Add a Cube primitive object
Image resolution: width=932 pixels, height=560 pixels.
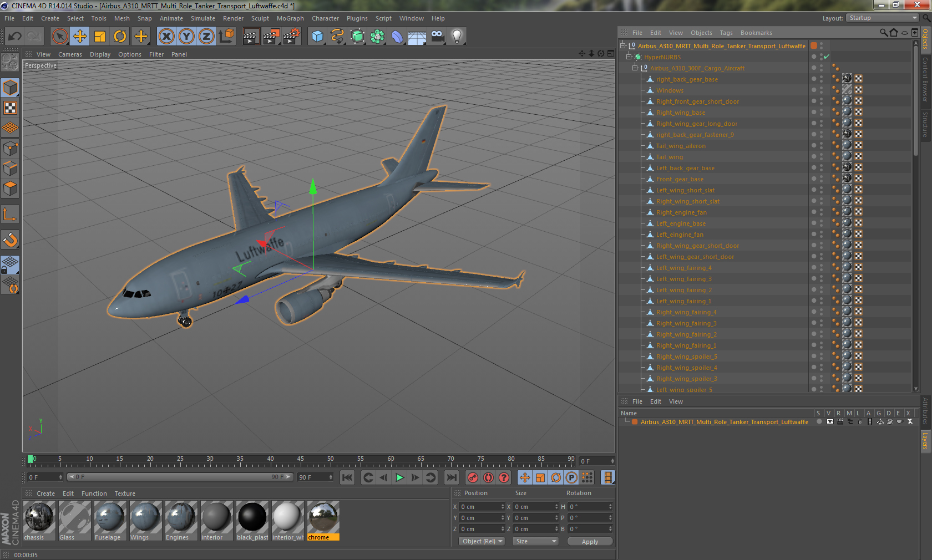tap(317, 37)
